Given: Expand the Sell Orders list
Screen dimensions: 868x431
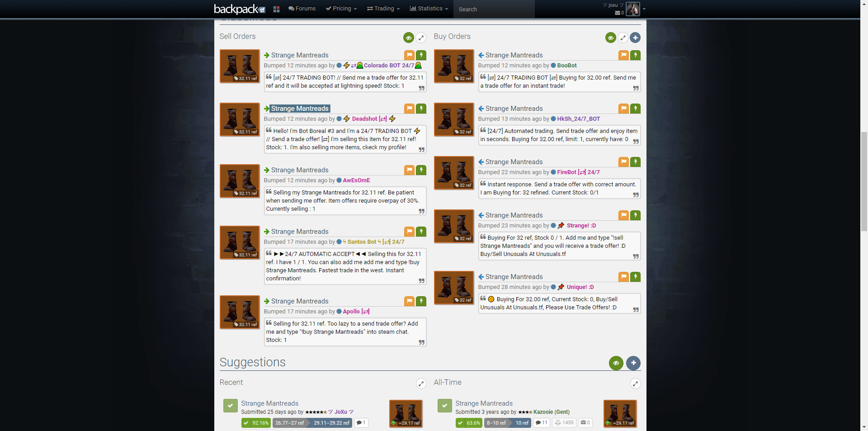Looking at the screenshot, I should tap(421, 38).
